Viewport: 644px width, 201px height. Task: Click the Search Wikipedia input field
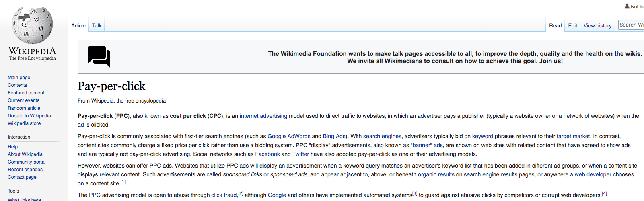click(631, 25)
